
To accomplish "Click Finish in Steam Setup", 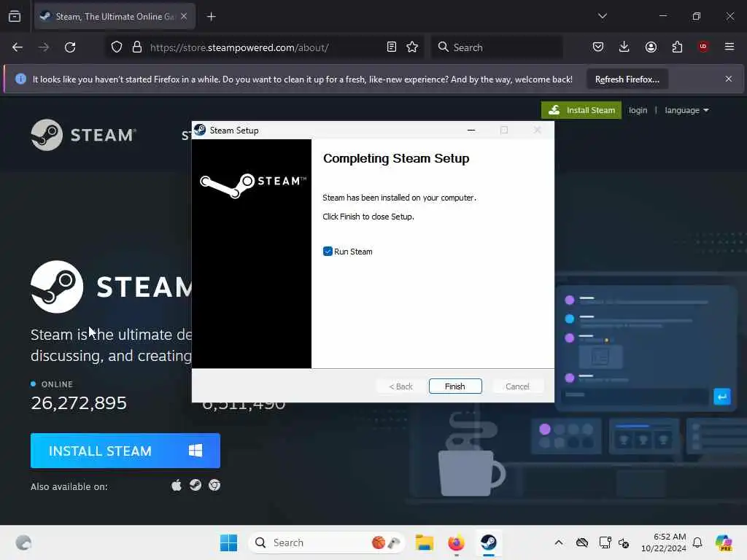I will (x=455, y=386).
